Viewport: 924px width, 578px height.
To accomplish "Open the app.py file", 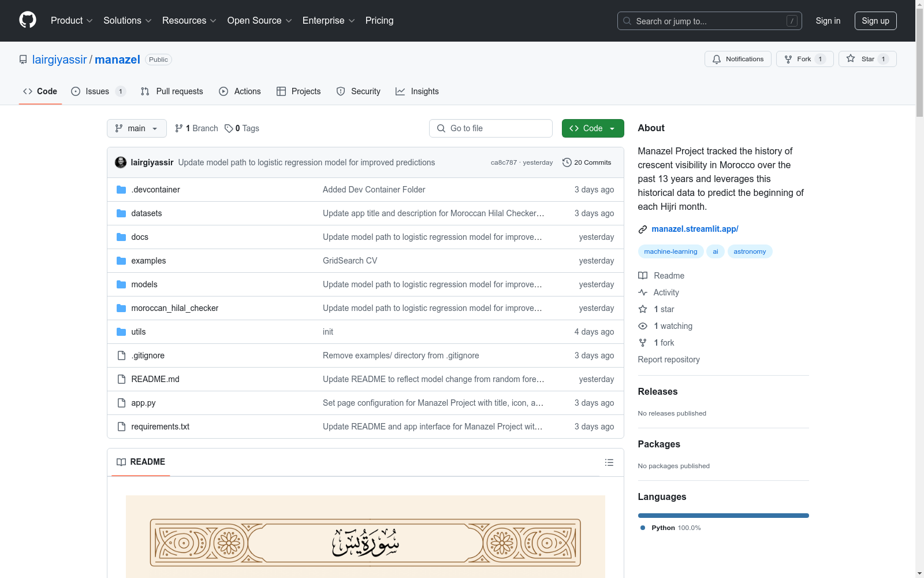I will tap(143, 403).
